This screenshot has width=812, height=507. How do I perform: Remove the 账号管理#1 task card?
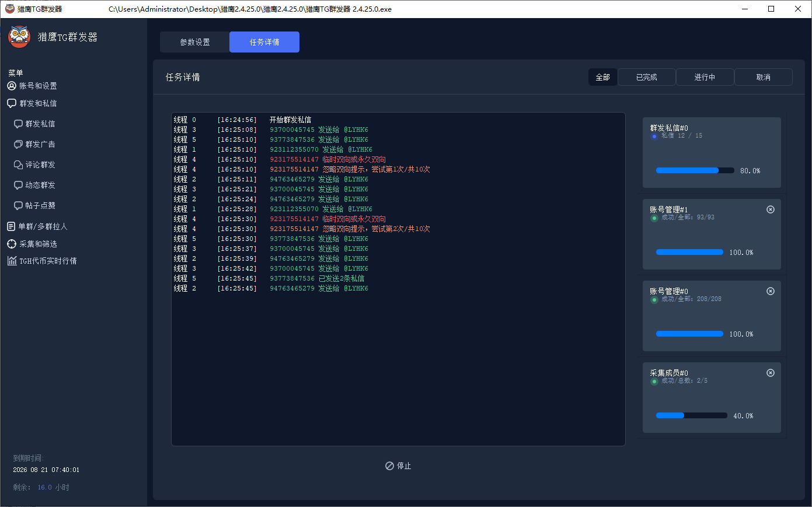point(771,209)
